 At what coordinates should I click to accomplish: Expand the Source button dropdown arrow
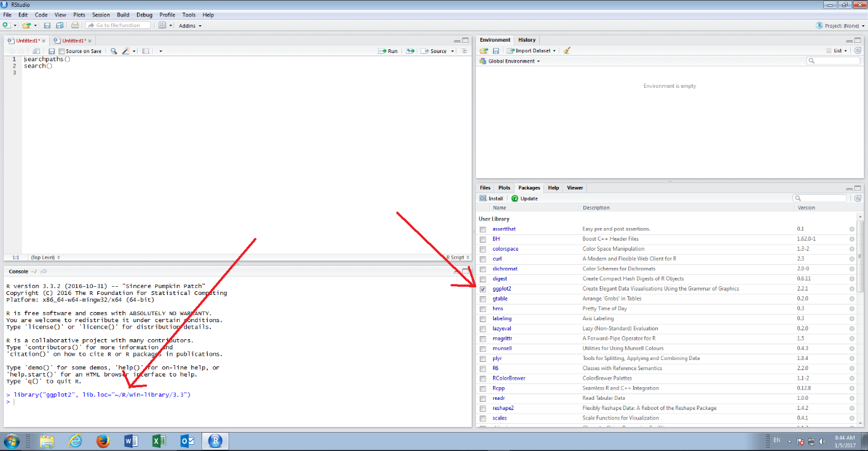click(453, 51)
